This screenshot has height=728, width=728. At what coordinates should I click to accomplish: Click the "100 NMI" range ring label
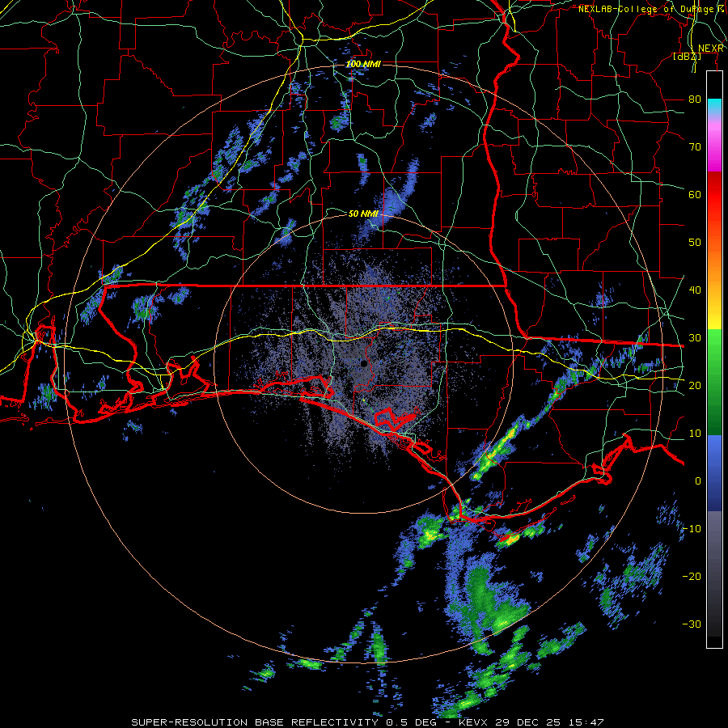pos(363,64)
